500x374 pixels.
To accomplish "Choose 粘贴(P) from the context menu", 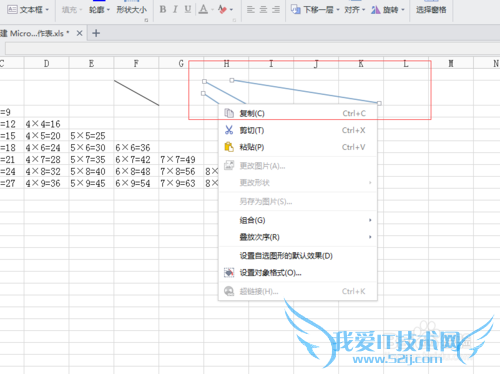I will coord(297,147).
